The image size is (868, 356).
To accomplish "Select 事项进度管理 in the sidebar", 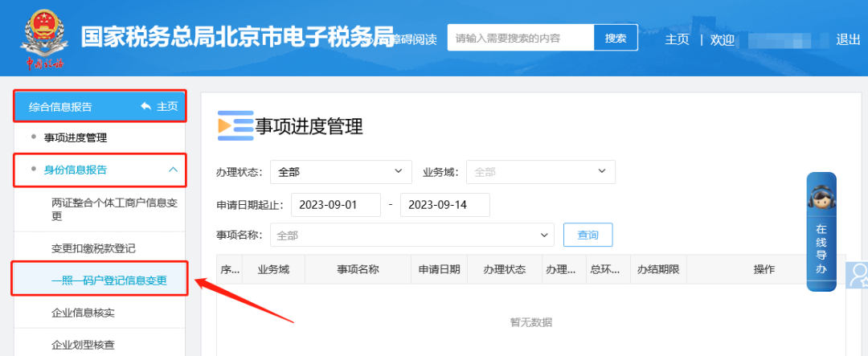I will coord(76,138).
